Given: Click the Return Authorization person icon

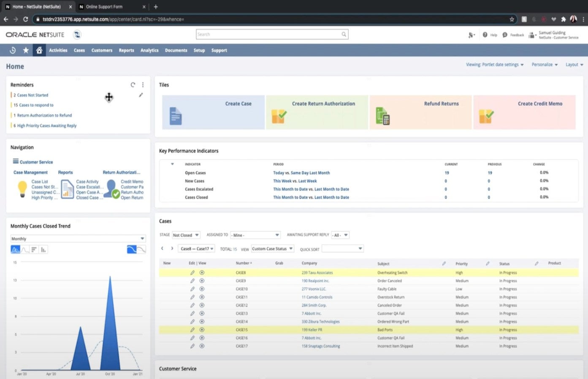Looking at the screenshot, I should 112,189.
